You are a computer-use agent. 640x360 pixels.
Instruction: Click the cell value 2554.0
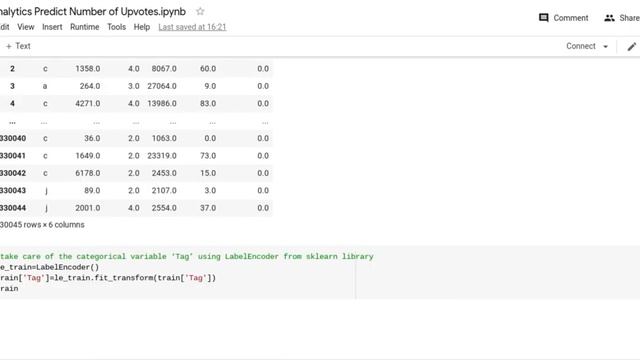click(x=164, y=208)
